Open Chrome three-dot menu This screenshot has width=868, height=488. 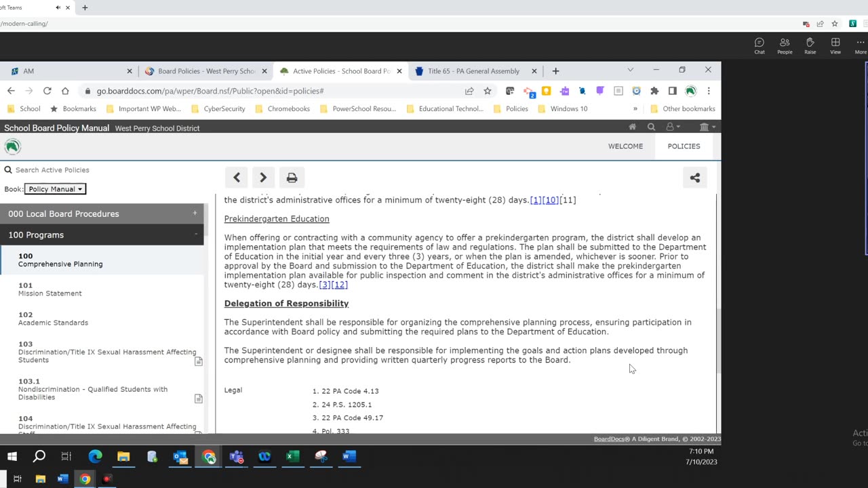[709, 91]
